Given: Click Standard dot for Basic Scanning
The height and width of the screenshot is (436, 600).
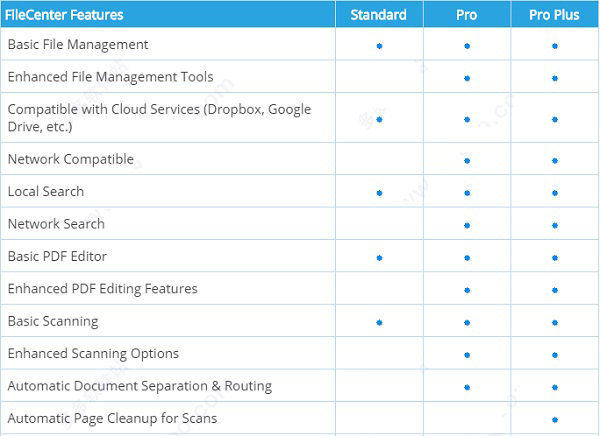Looking at the screenshot, I should tap(379, 323).
